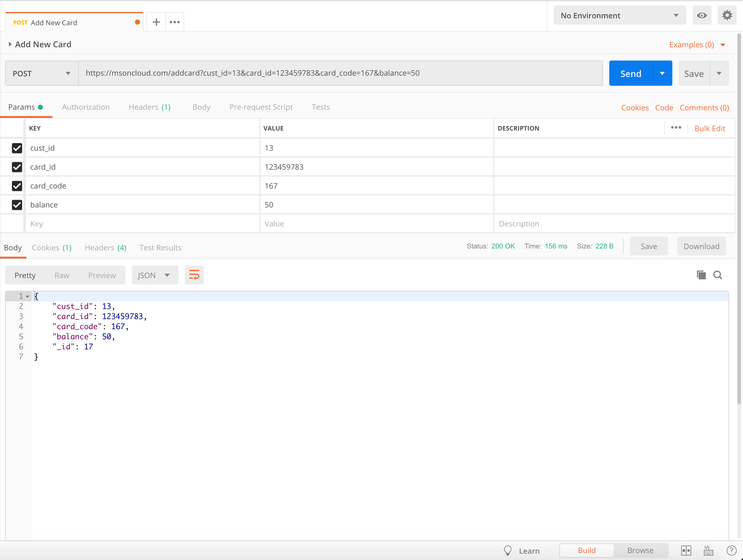Toggle word wrap in response body
This screenshot has width=743, height=560.
click(194, 275)
